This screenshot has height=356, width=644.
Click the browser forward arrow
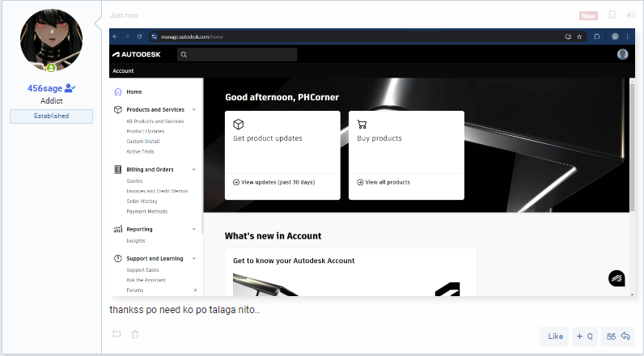tap(127, 36)
